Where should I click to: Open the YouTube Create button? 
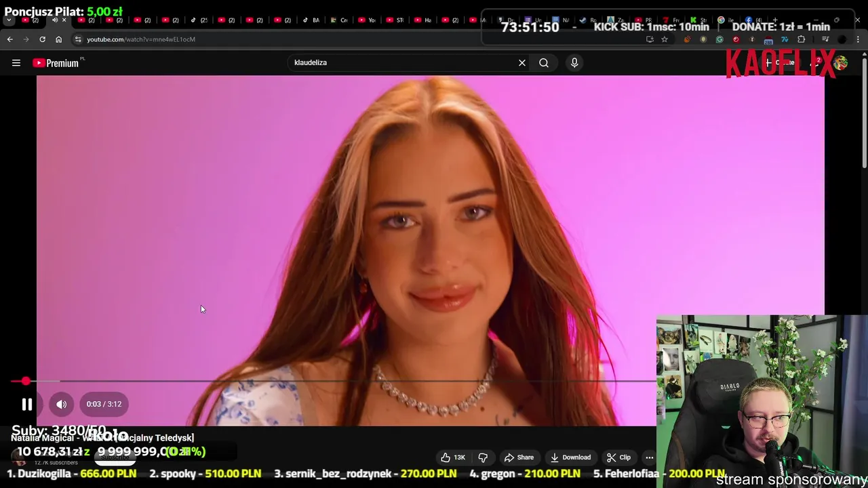click(780, 62)
